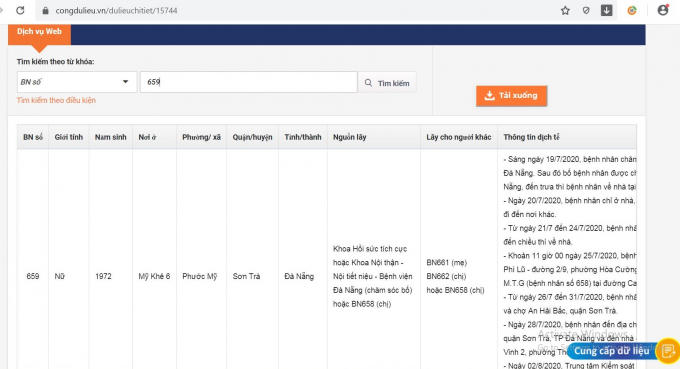Click the download arrow icon on Tải xuống
The width and height of the screenshot is (680, 369).
tap(490, 95)
